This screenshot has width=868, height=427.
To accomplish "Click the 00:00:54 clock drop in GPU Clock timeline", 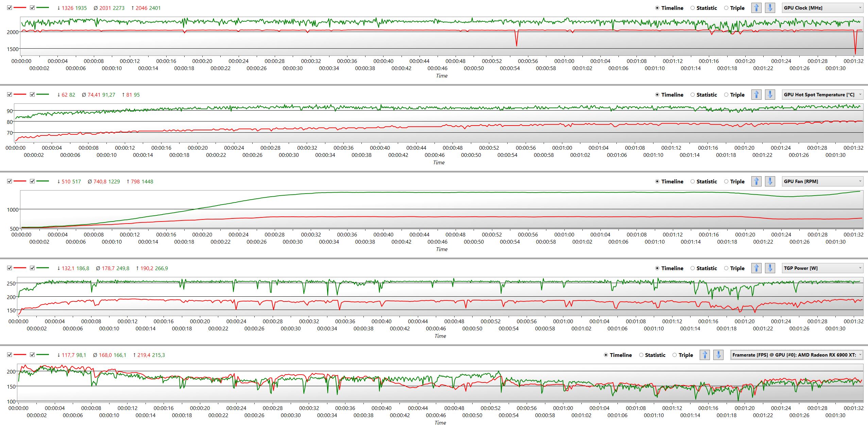I will coord(516,44).
